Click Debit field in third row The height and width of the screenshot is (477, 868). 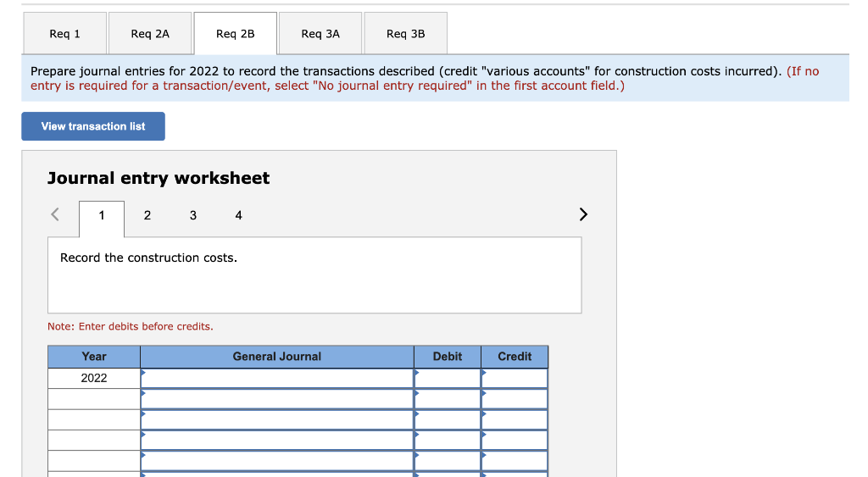click(x=448, y=419)
